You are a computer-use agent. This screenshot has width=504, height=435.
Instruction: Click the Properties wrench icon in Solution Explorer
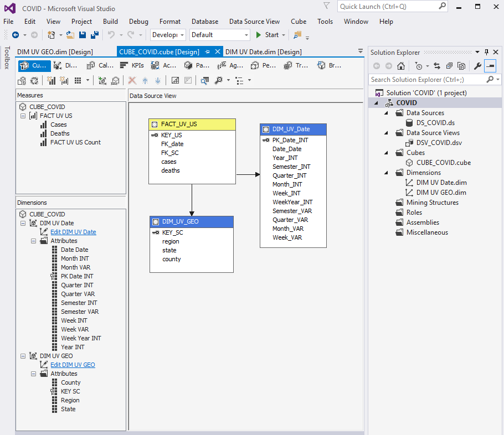click(478, 66)
